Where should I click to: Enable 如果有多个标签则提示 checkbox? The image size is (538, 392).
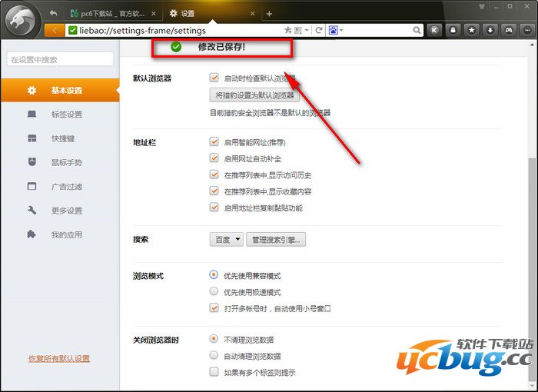[x=214, y=372]
